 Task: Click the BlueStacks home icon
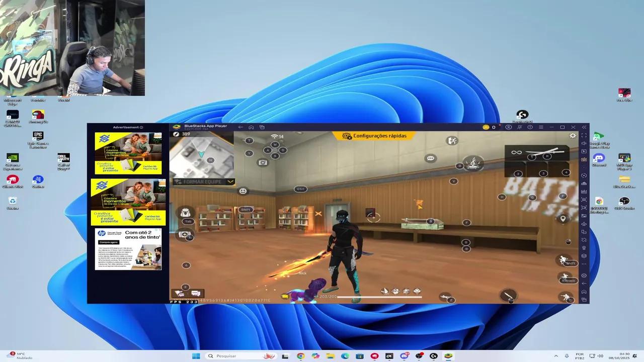coord(251,127)
